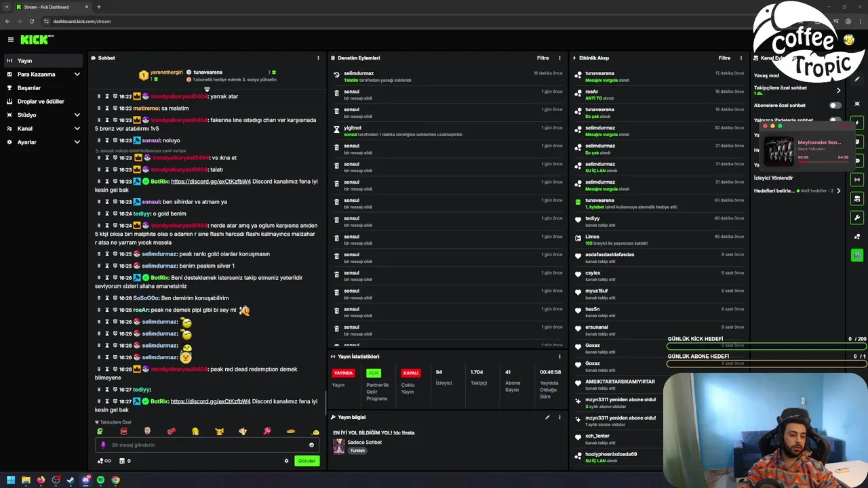Screen dimensions: 868x488
Task: Click the Kick logo
Action: click(35, 40)
